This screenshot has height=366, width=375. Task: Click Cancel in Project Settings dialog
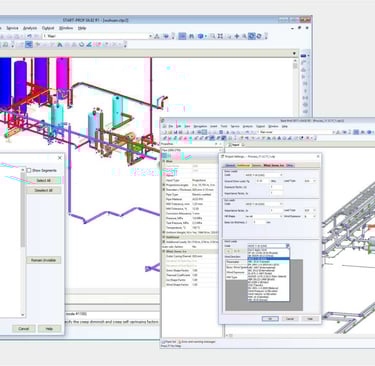[290, 319]
